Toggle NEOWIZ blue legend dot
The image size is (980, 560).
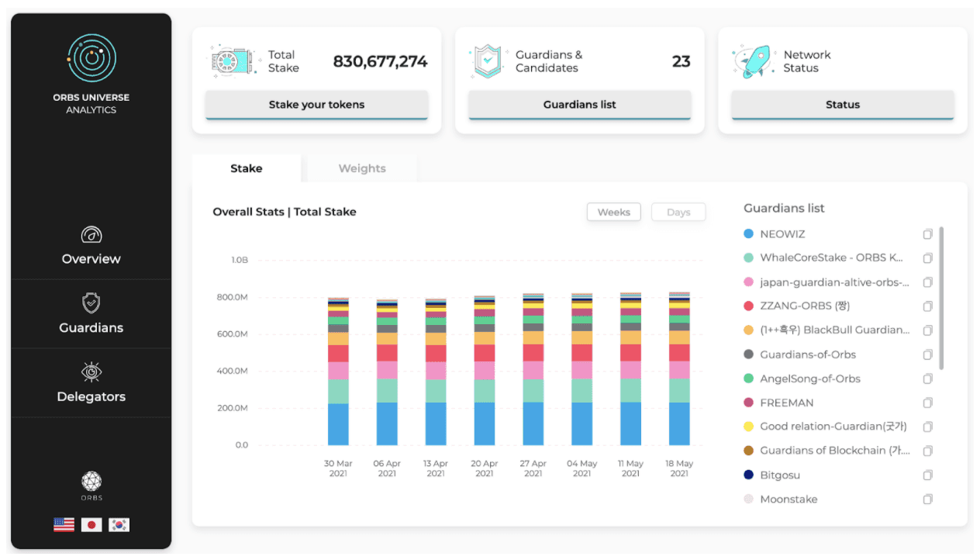(x=748, y=234)
